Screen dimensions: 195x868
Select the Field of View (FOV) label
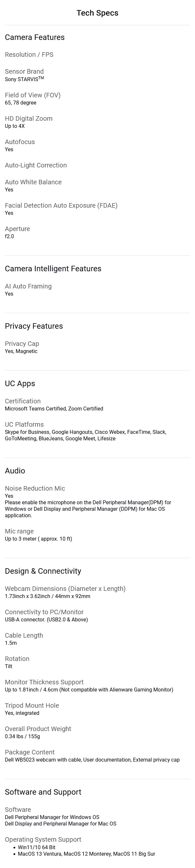pyautogui.click(x=33, y=95)
